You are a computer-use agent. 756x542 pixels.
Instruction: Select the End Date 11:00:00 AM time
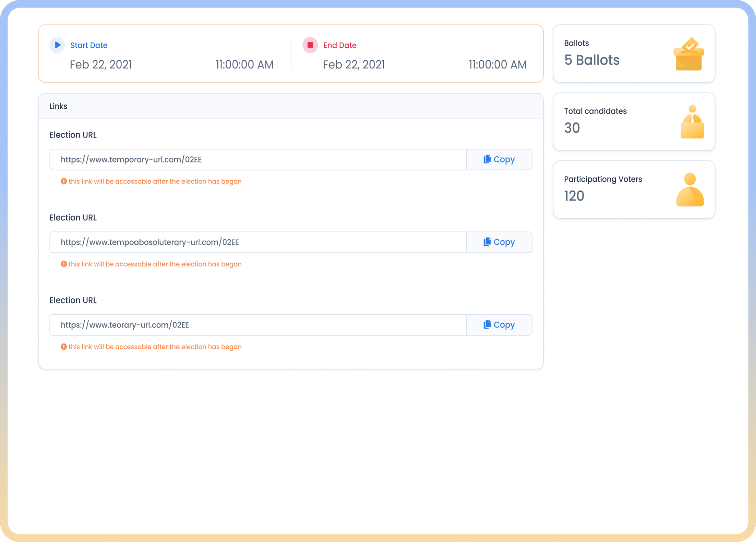(x=497, y=64)
